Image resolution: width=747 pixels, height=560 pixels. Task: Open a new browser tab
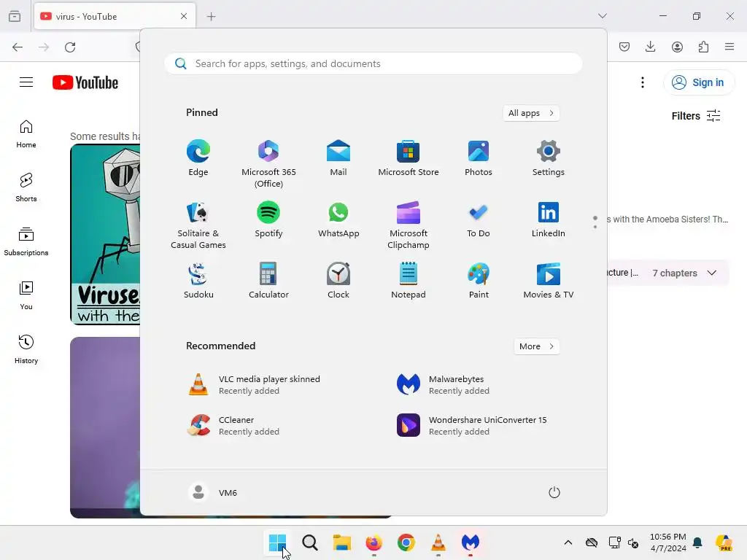pos(211,17)
